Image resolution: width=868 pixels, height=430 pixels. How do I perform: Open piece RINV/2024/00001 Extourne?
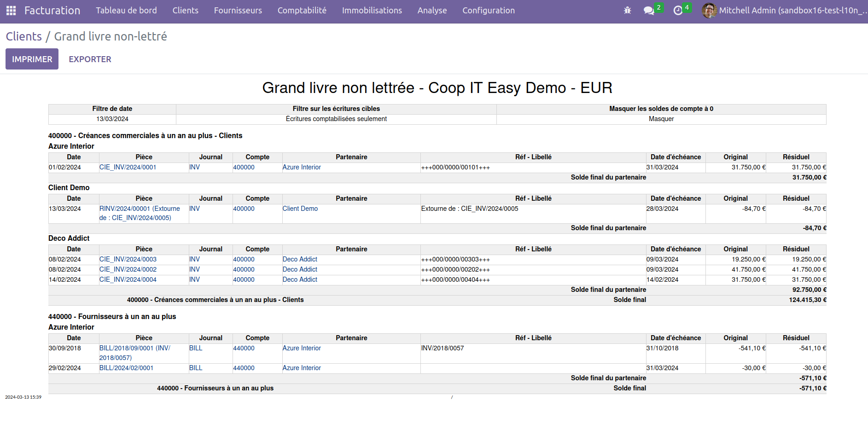tap(140, 213)
